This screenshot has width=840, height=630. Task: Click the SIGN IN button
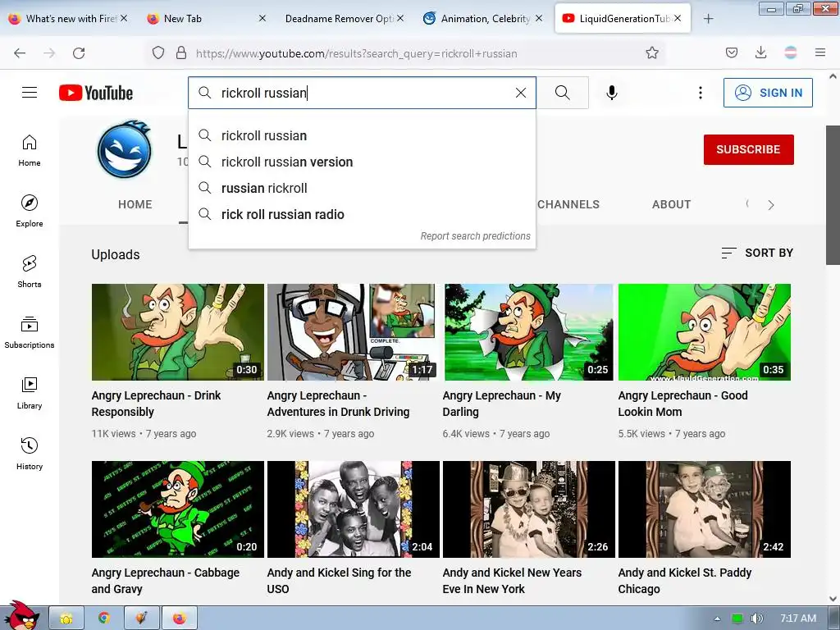pos(768,93)
